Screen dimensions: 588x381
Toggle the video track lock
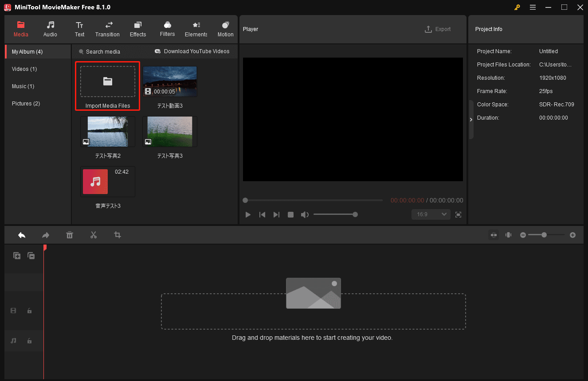click(29, 311)
